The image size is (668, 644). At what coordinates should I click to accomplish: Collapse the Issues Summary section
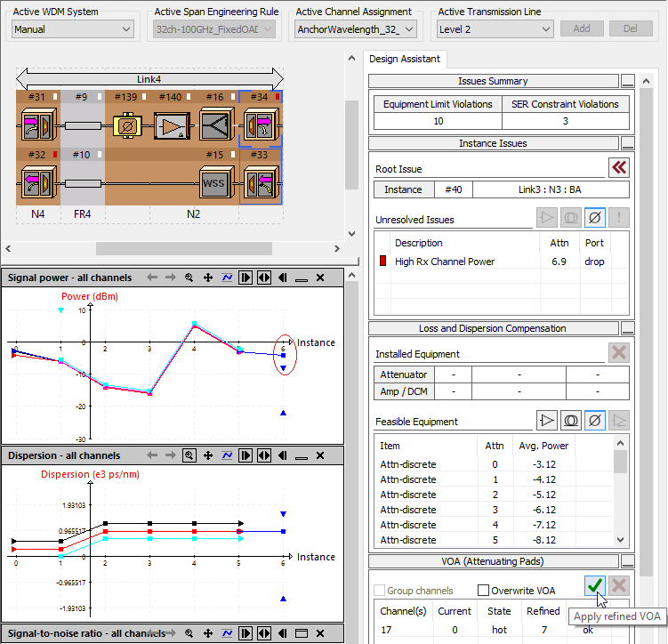(627, 81)
